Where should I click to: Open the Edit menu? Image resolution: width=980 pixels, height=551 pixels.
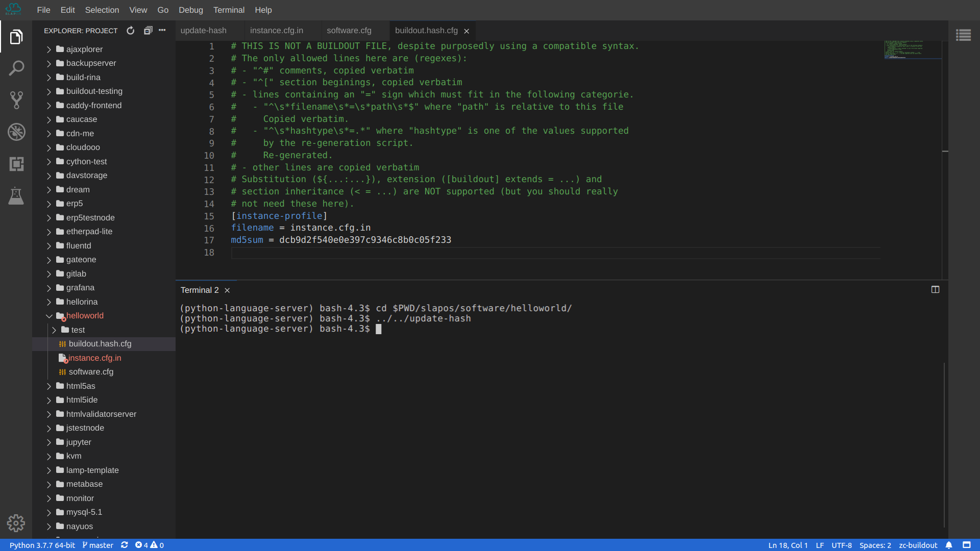coord(67,10)
